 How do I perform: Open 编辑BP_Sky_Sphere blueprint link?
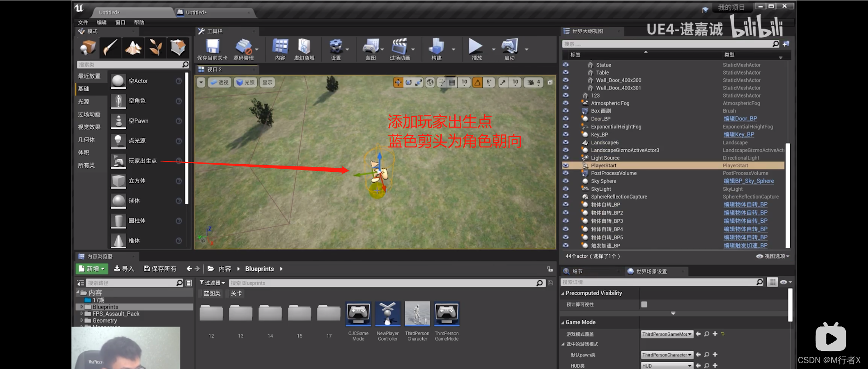(x=749, y=181)
